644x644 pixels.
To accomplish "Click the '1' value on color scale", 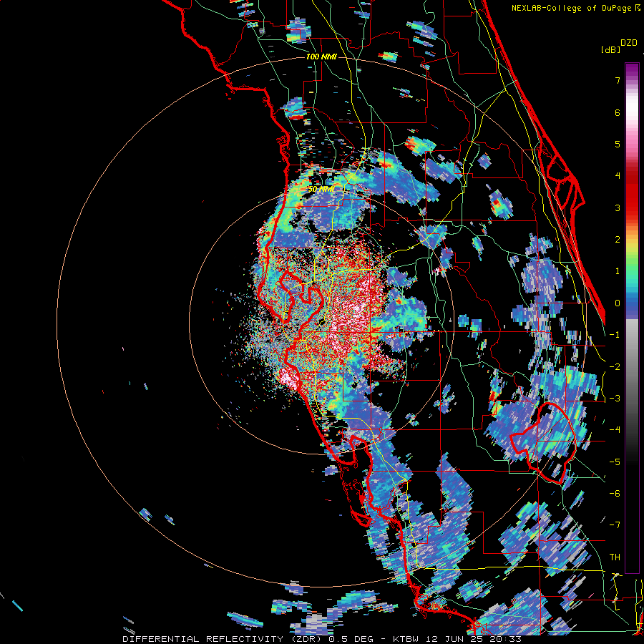I will click(618, 271).
